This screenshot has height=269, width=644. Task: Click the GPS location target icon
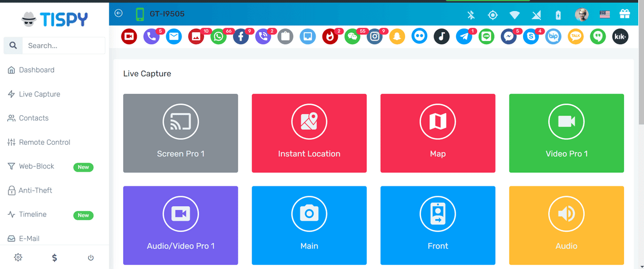click(492, 15)
